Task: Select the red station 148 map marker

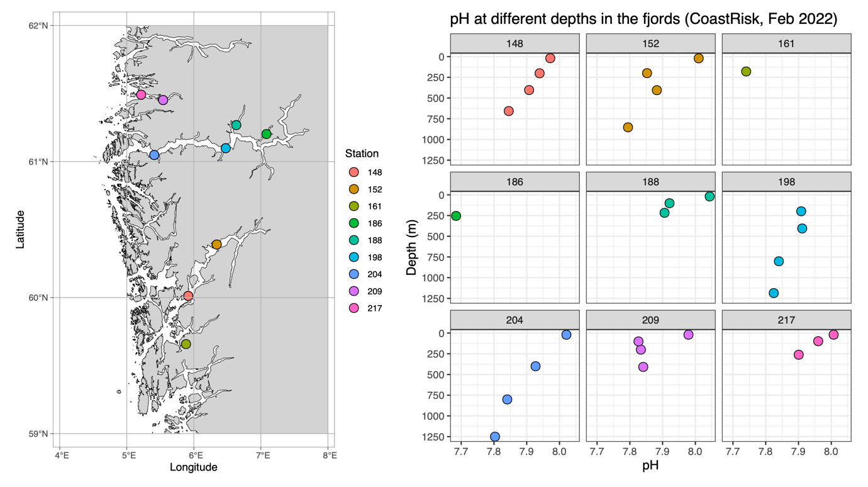Action: (x=188, y=296)
